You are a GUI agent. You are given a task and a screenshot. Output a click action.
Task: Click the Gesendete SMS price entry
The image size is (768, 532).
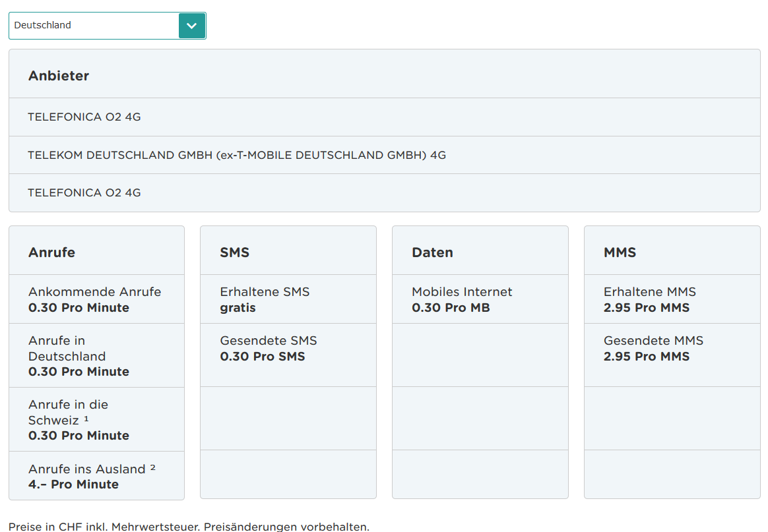pyautogui.click(x=269, y=349)
